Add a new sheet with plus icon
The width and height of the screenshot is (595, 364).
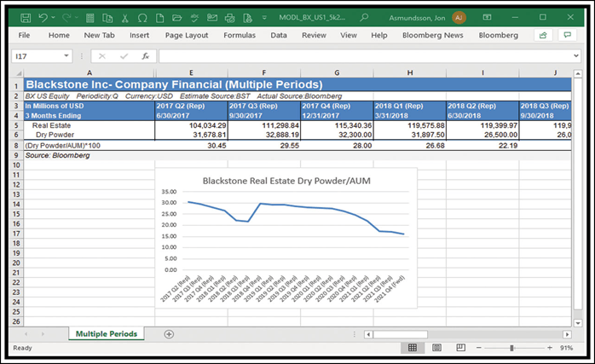[169, 333]
